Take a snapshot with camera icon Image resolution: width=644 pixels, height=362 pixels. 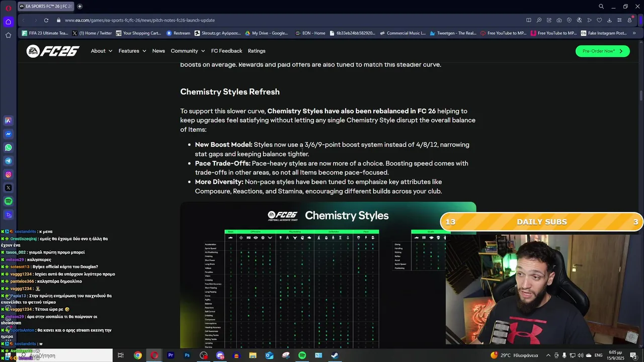559,20
